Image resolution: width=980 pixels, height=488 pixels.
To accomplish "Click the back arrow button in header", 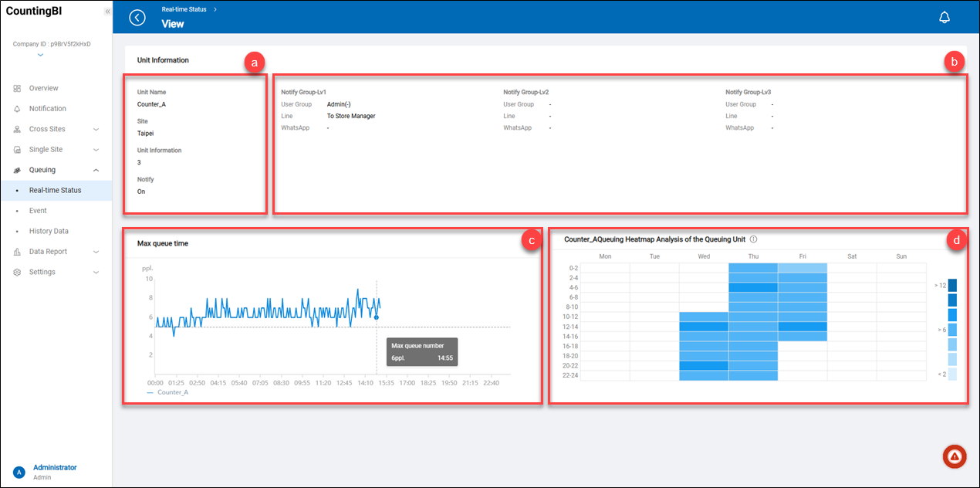I will coord(137,18).
